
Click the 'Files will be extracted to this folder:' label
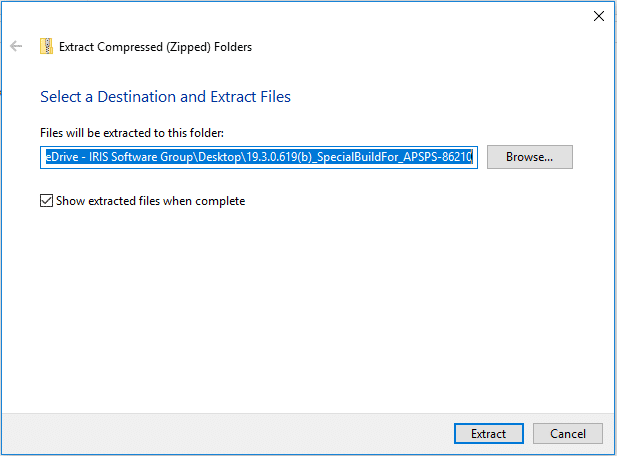coord(132,133)
